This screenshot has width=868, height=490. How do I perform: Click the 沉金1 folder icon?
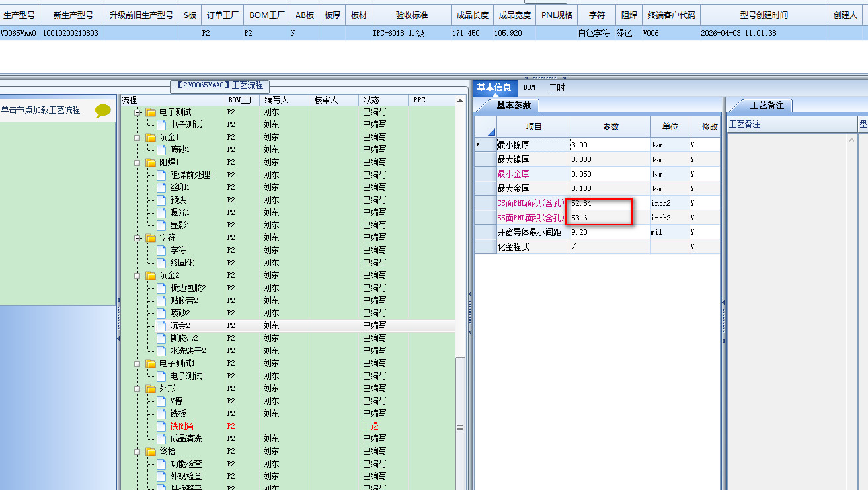click(151, 137)
